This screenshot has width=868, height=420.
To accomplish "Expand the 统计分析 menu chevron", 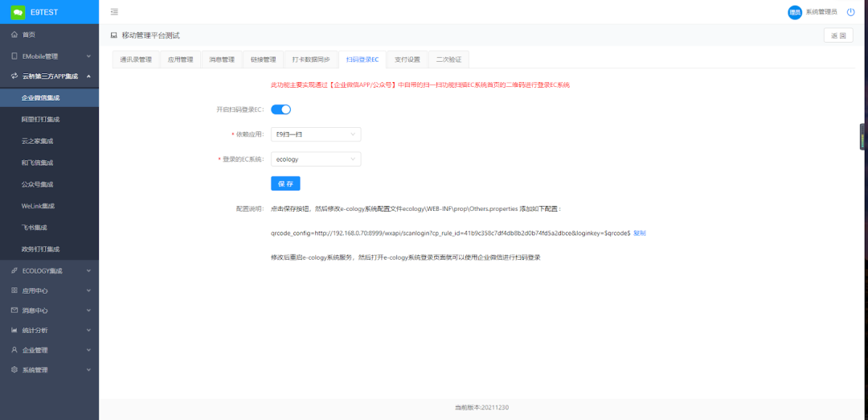I will click(88, 330).
